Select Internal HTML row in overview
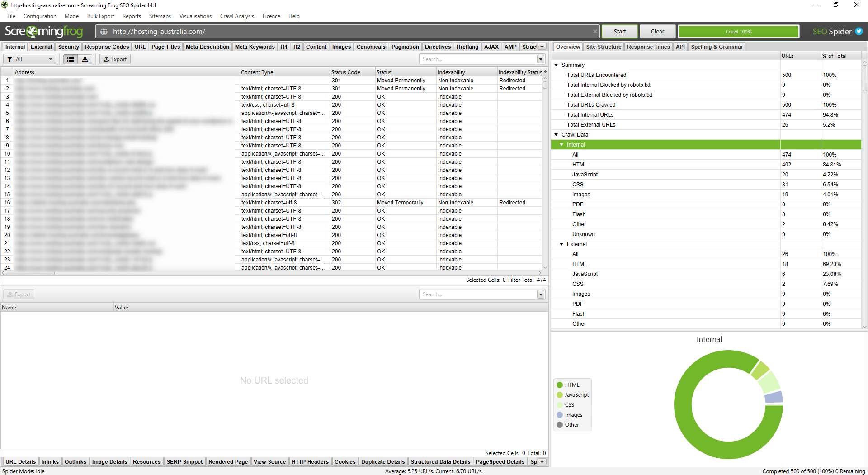The image size is (868, 475). pos(706,165)
